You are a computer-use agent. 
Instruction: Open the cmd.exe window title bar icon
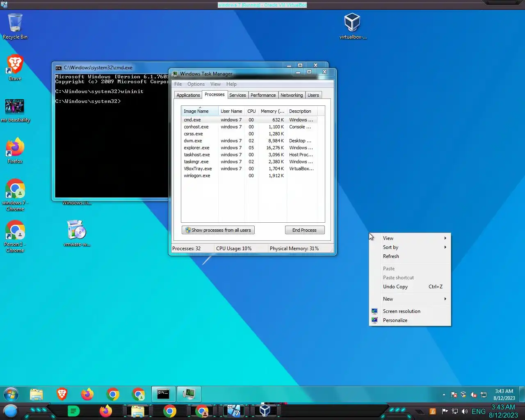click(59, 68)
